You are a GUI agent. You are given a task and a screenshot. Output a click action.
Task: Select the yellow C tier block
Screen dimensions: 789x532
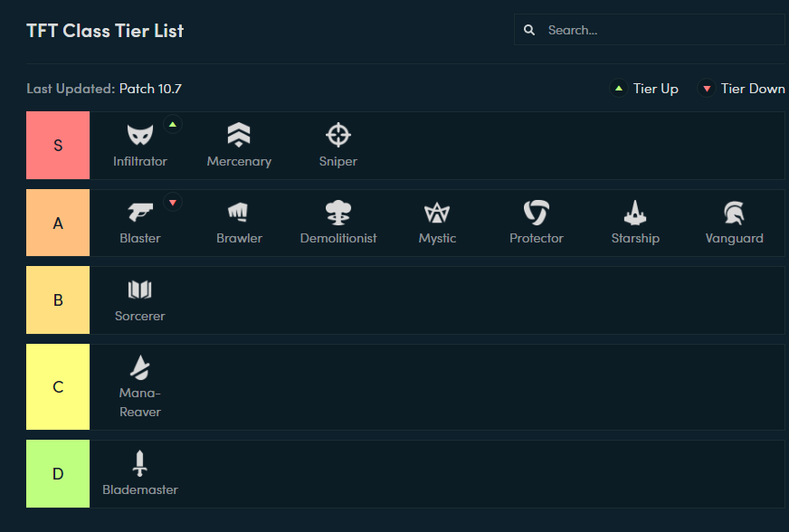(x=58, y=387)
